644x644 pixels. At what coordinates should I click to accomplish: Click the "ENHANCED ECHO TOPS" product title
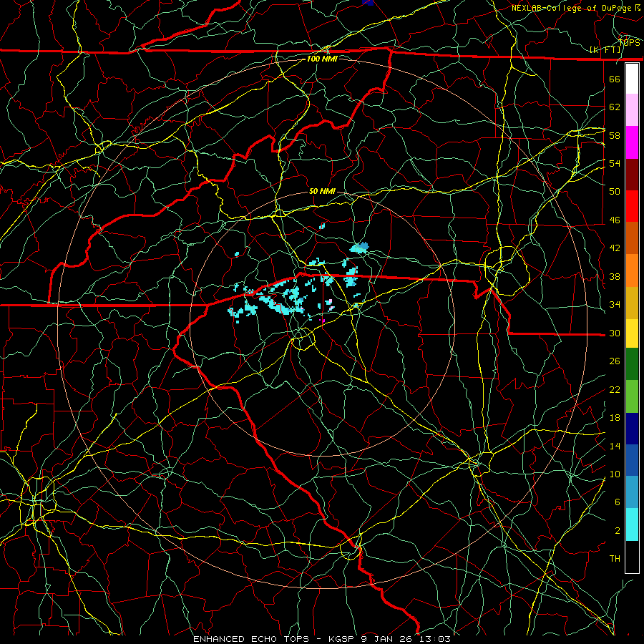[x=251, y=639]
